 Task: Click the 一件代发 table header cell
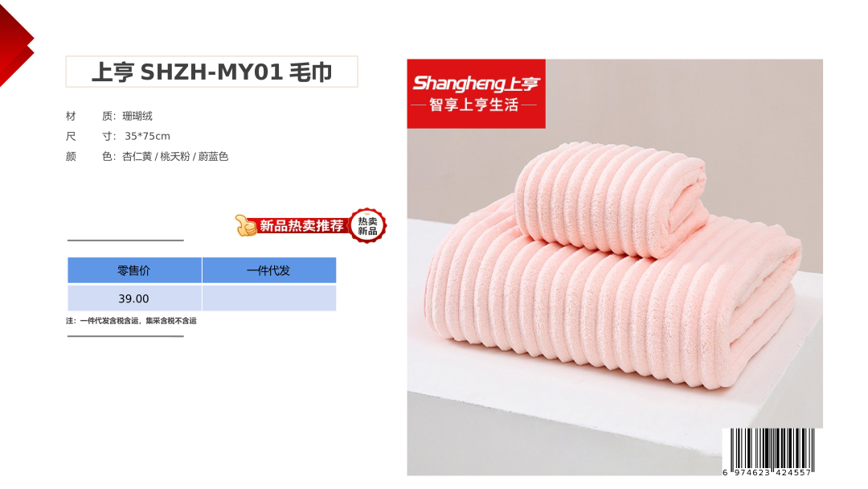pyautogui.click(x=269, y=270)
